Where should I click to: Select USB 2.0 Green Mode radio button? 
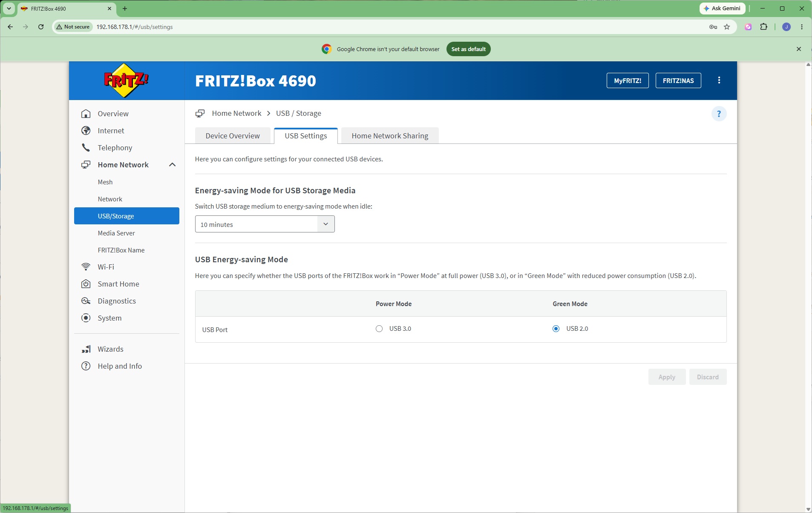[556, 329]
